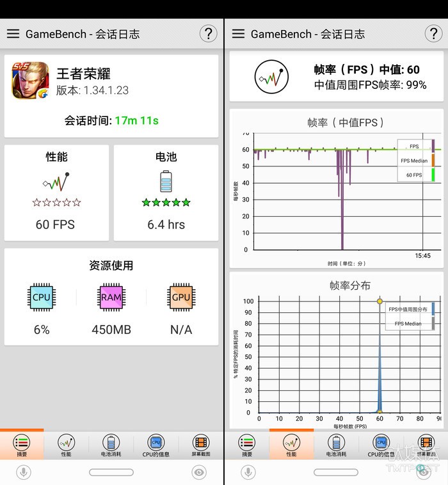The height and width of the screenshot is (485, 448).
Task: Toggle the eye icon on the left screen
Action: click(199, 472)
